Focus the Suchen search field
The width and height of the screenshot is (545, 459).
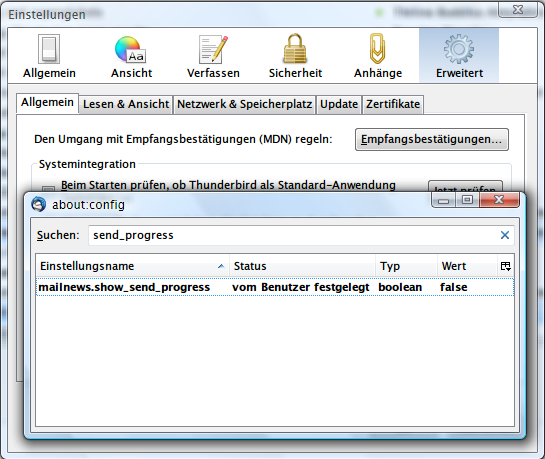pos(301,235)
